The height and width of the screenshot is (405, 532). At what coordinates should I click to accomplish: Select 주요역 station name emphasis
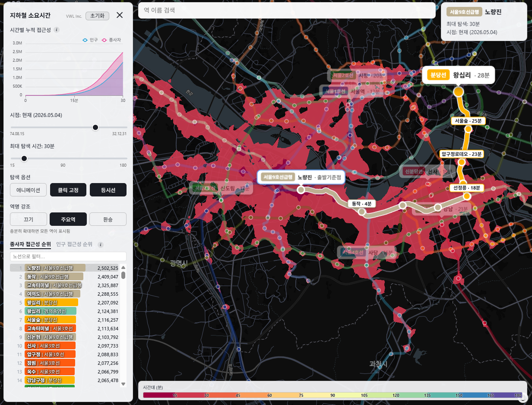68,219
